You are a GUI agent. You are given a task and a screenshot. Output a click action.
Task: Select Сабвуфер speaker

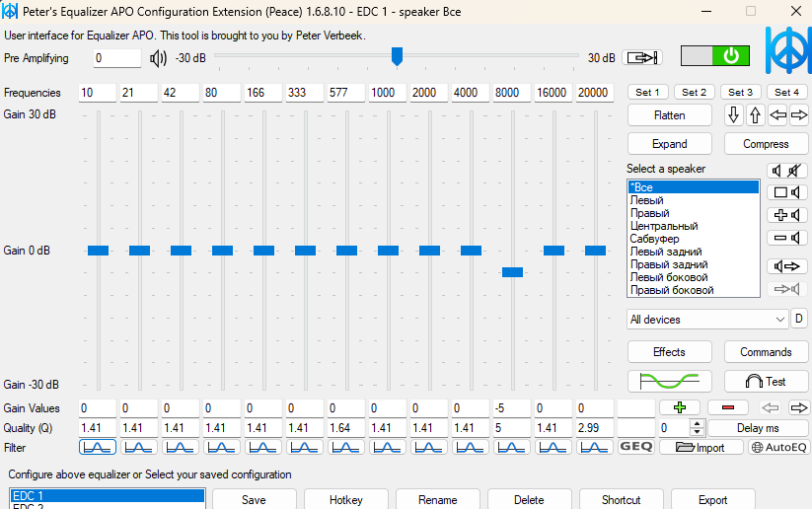click(x=654, y=239)
